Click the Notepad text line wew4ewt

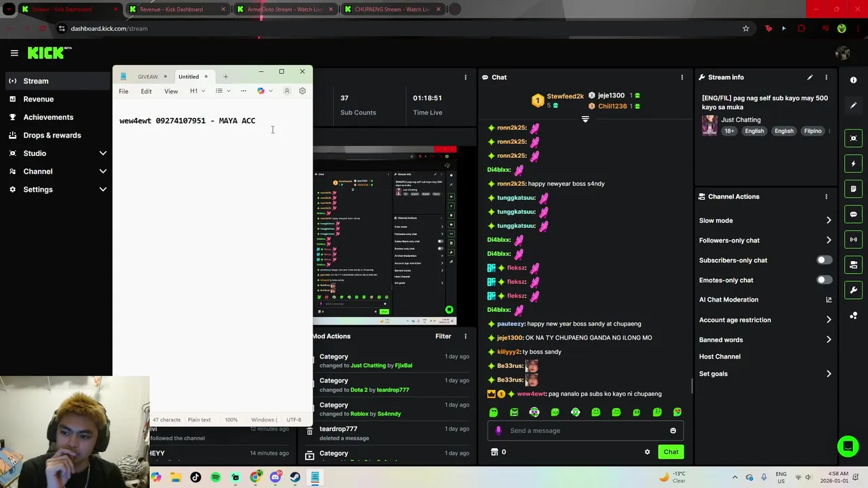tap(187, 121)
